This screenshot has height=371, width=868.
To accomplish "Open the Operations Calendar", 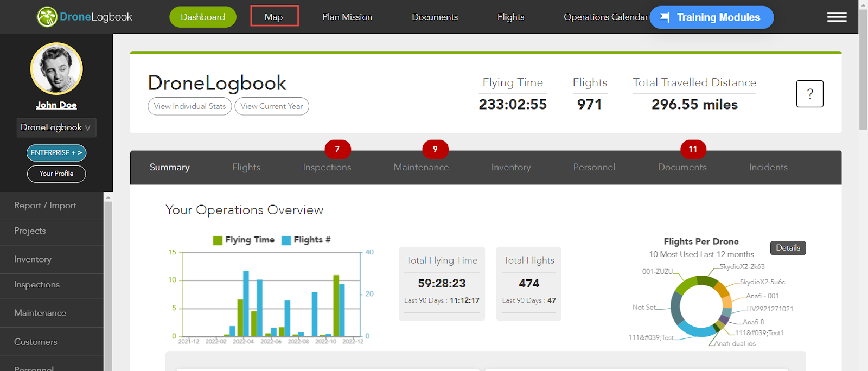I will click(605, 17).
